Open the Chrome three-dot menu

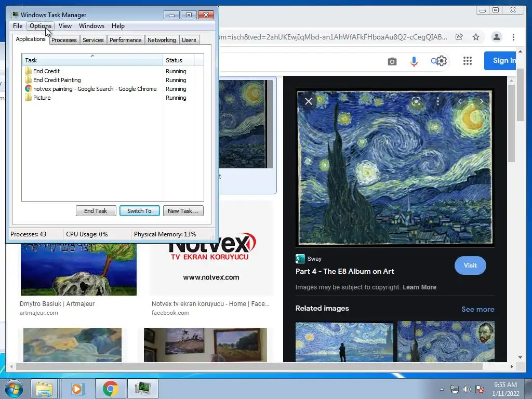[x=513, y=37]
